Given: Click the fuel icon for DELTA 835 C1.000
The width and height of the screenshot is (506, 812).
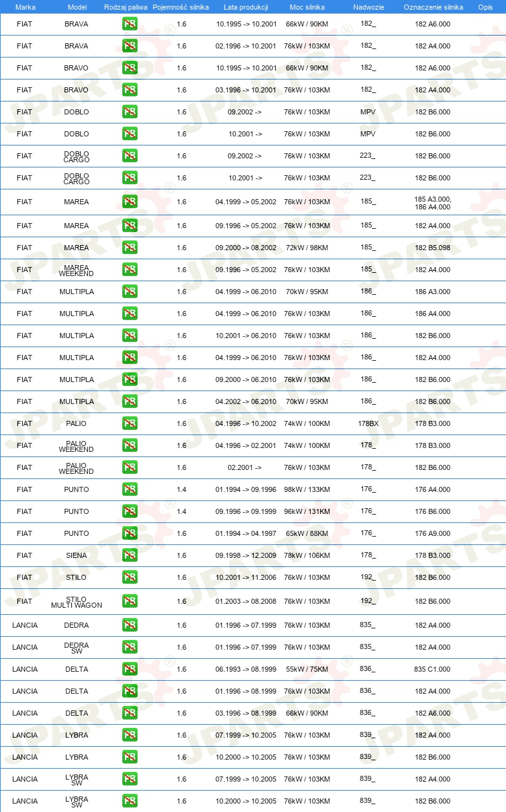Looking at the screenshot, I should click(129, 669).
